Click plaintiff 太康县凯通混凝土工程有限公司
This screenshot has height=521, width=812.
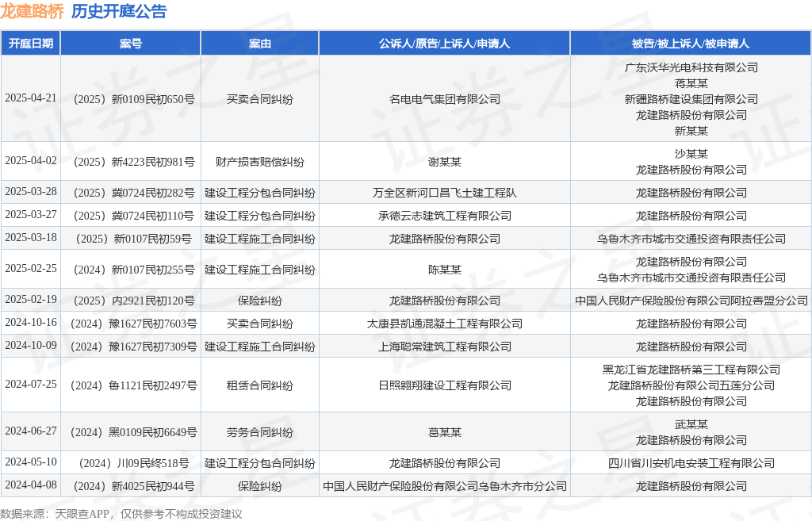coord(444,324)
